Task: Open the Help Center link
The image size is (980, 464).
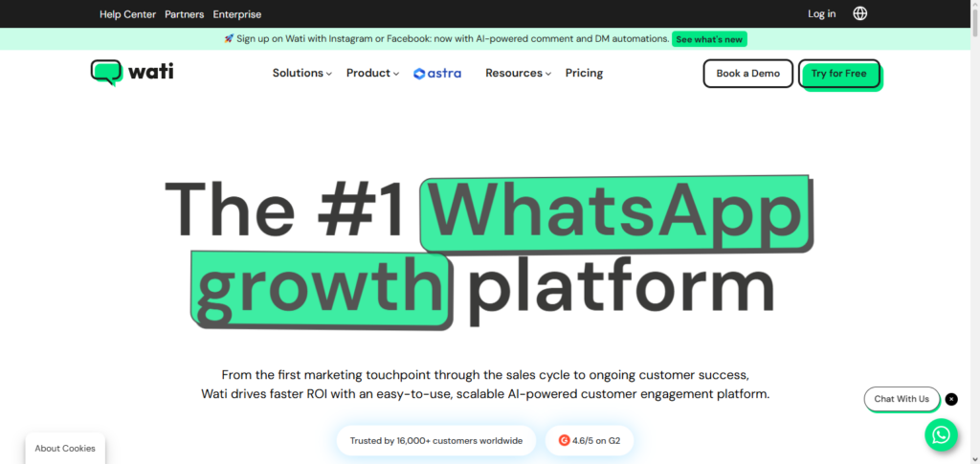Action: click(127, 14)
